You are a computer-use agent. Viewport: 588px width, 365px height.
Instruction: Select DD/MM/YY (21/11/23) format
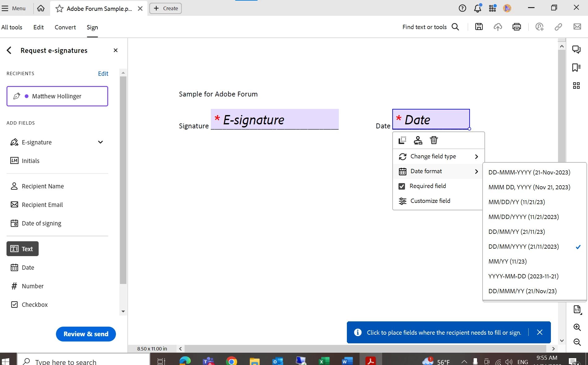[x=535, y=232]
